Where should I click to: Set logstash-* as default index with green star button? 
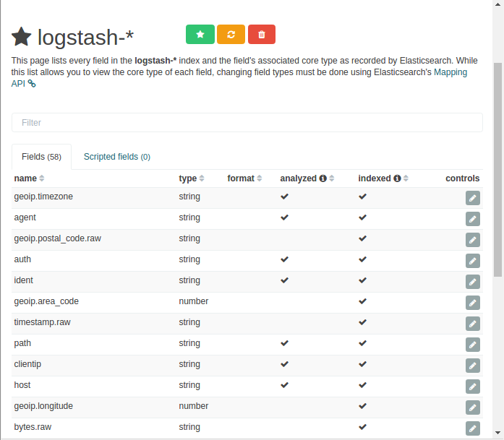click(200, 35)
